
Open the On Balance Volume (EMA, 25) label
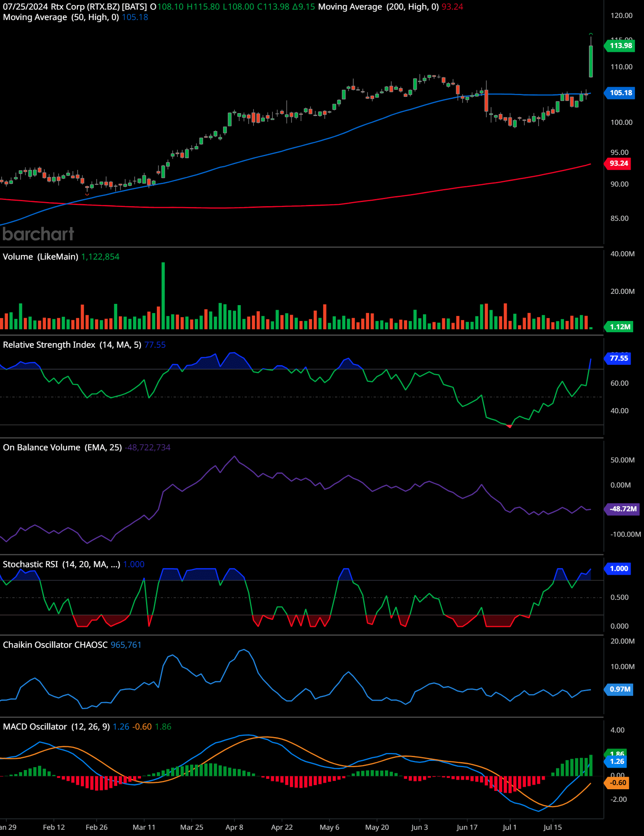63,447
